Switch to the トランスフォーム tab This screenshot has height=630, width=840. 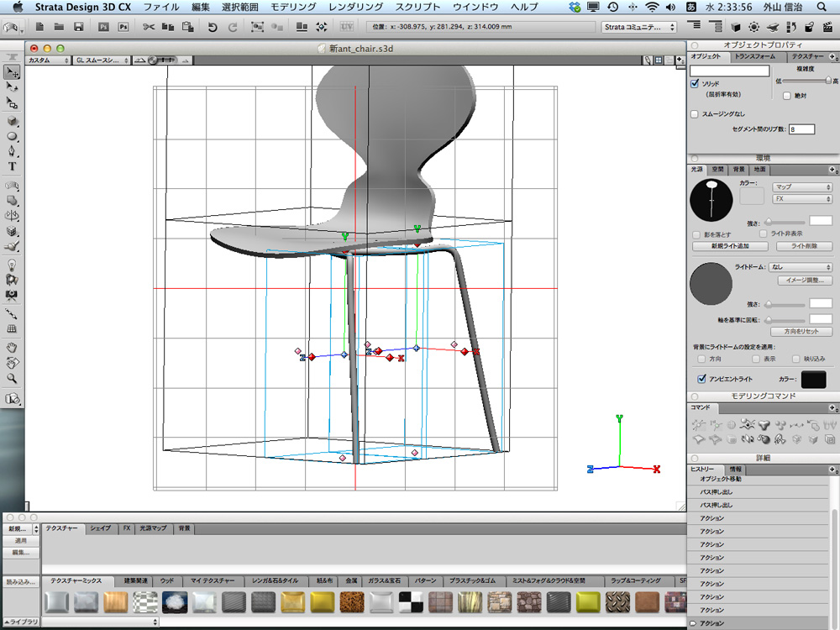point(755,56)
